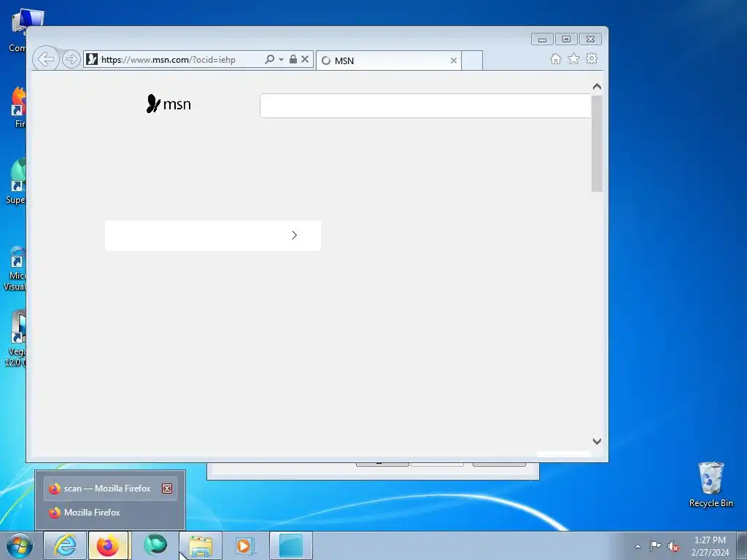
Task: Open the Windows Start orb
Action: pyautogui.click(x=19, y=545)
